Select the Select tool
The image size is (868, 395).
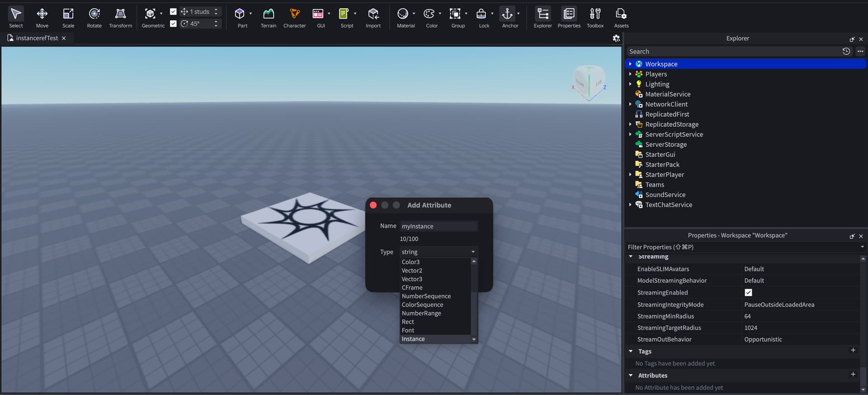click(16, 18)
